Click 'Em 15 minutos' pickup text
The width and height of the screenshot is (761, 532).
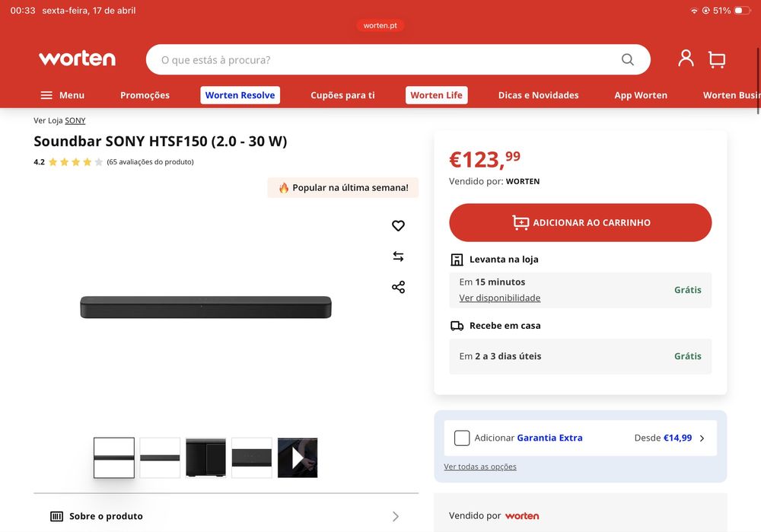click(492, 282)
